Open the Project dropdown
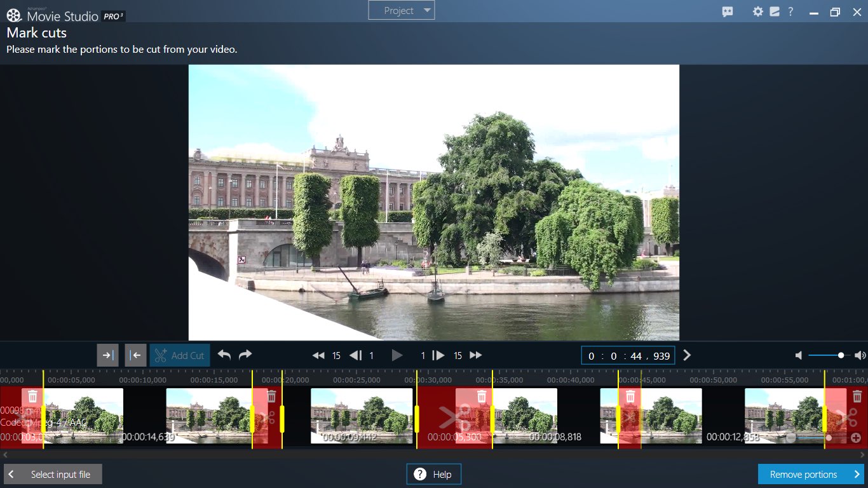Viewport: 868px width, 488px height. pyautogui.click(x=401, y=10)
